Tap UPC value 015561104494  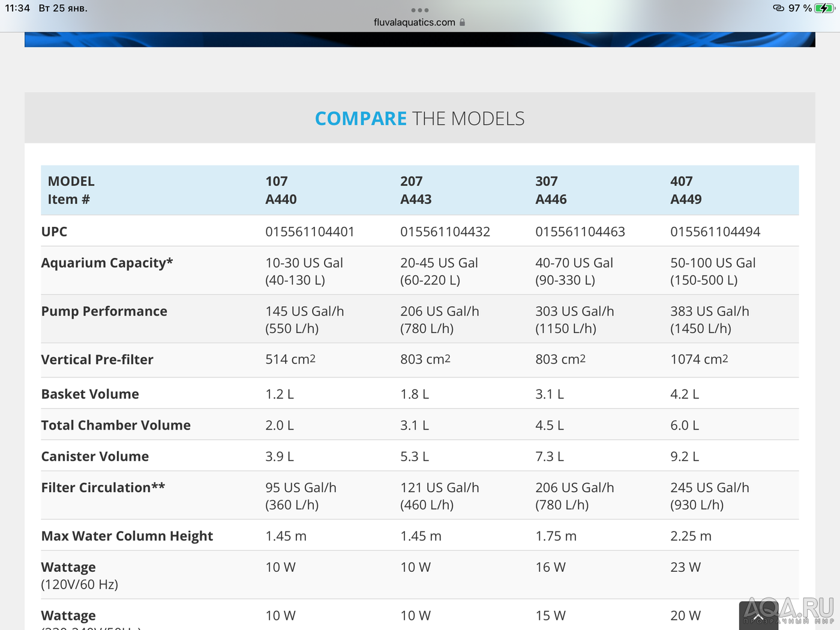(715, 232)
